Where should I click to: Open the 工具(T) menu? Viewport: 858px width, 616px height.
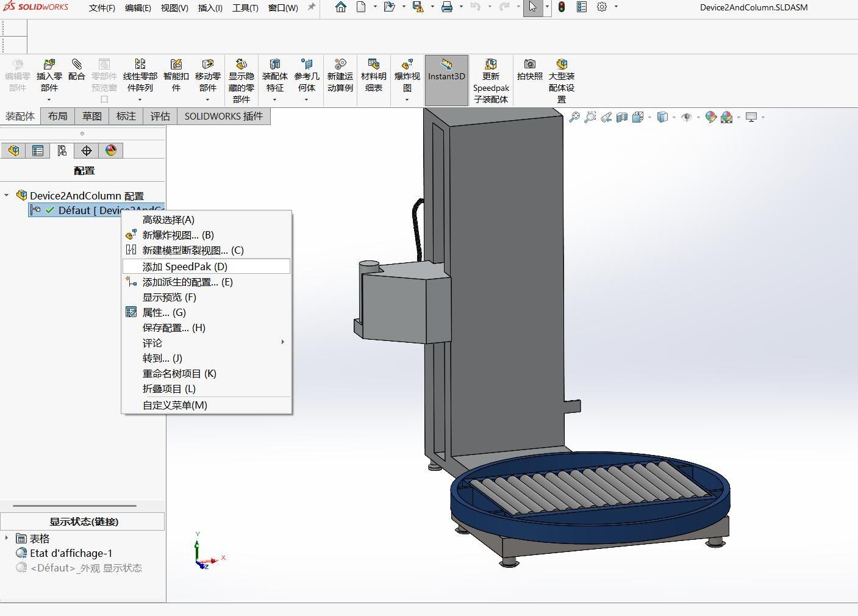(x=245, y=8)
